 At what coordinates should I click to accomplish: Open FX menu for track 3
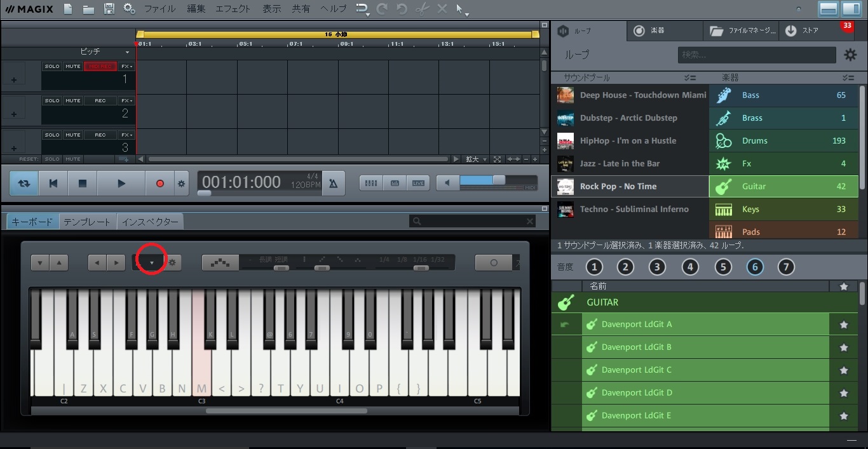[126, 135]
